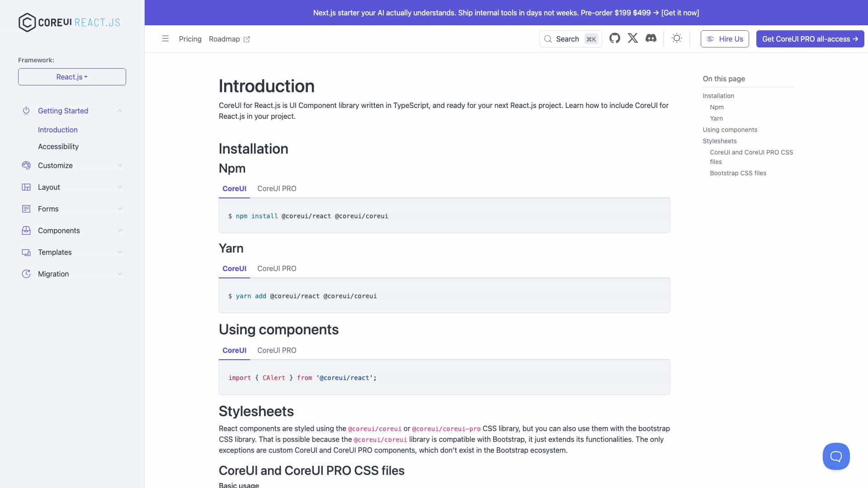
Task: Toggle the light/dark theme sun icon
Action: coord(676,38)
